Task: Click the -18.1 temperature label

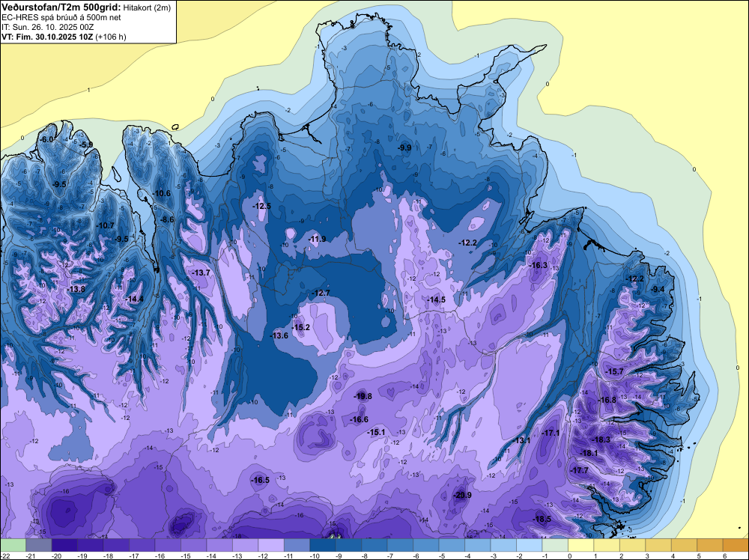Action: (x=589, y=453)
